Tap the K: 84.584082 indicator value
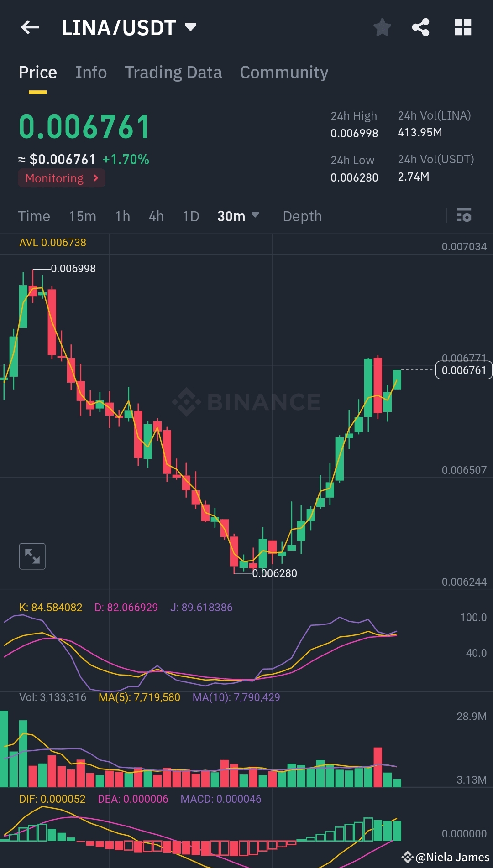The image size is (493, 868). pyautogui.click(x=51, y=608)
